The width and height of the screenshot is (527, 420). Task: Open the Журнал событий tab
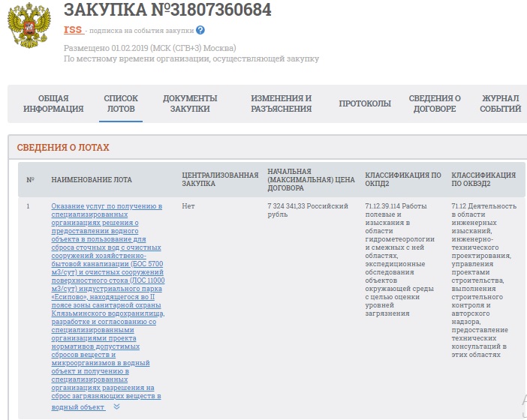point(500,103)
